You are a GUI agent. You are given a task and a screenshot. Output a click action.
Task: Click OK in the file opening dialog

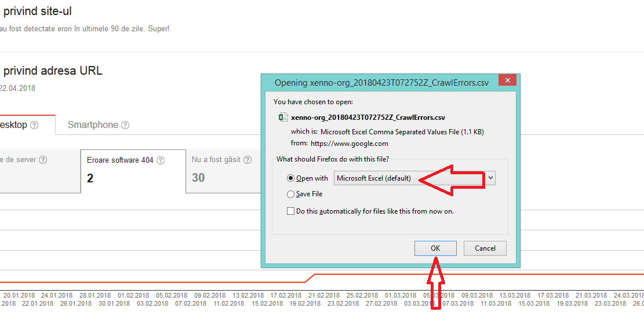pos(435,248)
